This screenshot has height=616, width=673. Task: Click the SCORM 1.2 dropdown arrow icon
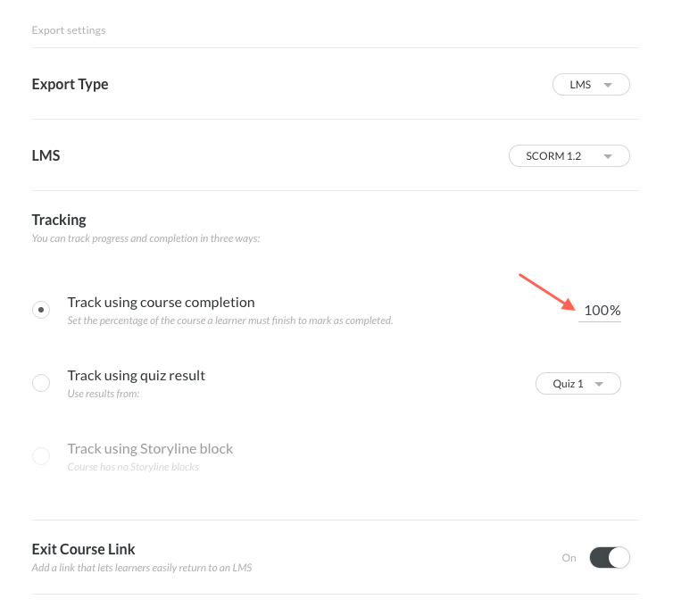[608, 156]
